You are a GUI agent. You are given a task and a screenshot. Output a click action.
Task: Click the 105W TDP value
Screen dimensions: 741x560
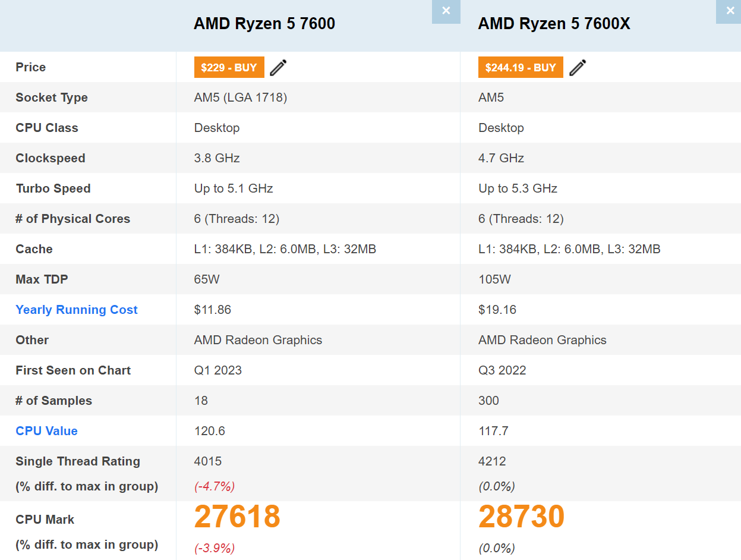pyautogui.click(x=494, y=279)
